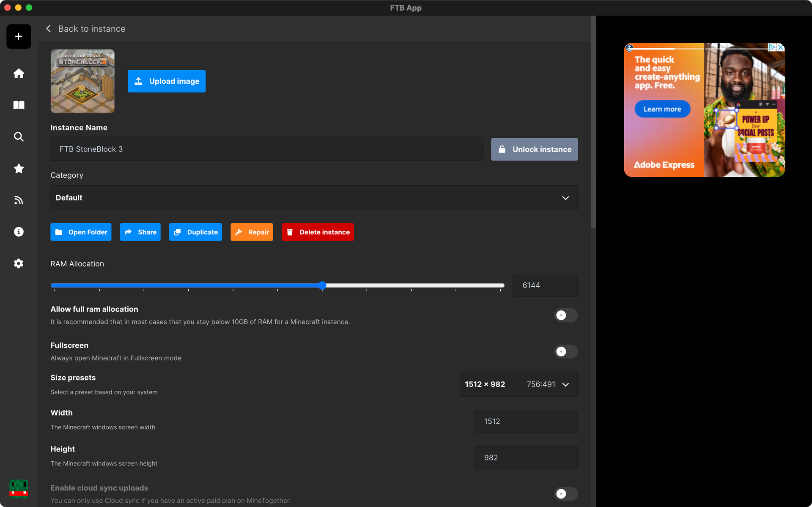Viewport: 812px width, 507px height.
Task: Toggle Enable cloud sync uploads switch
Action: pyautogui.click(x=565, y=493)
